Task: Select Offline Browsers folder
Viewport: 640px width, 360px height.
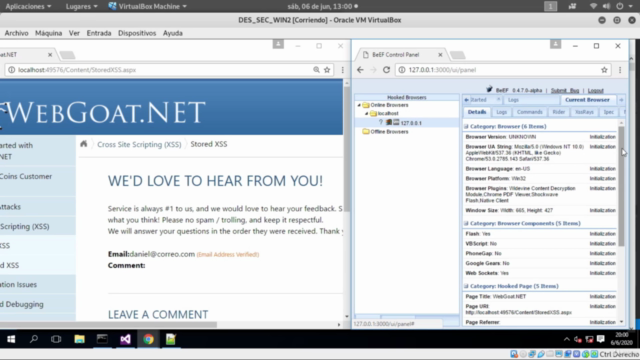Action: [389, 131]
